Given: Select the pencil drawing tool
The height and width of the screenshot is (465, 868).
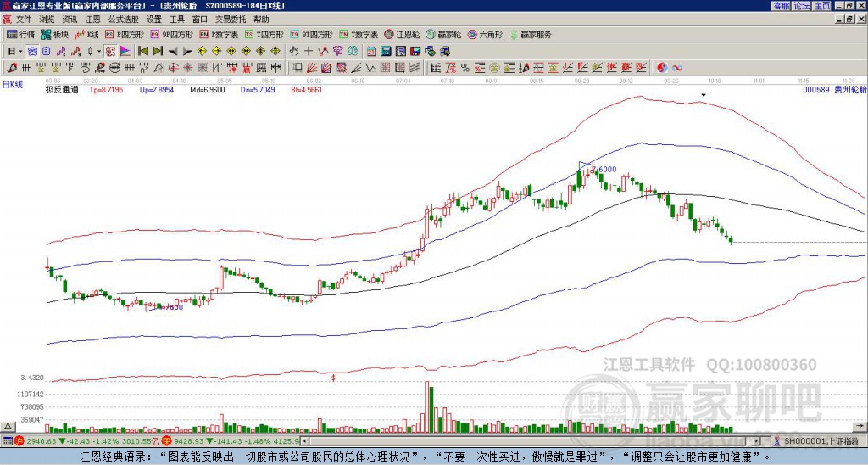Looking at the screenshot, I should pos(12,68).
